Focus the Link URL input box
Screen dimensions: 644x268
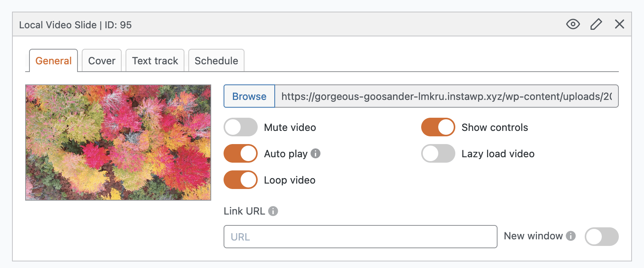[360, 237]
